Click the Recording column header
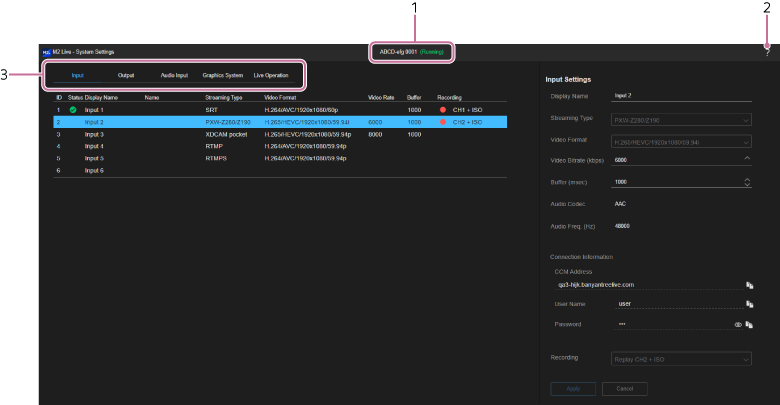 (449, 98)
